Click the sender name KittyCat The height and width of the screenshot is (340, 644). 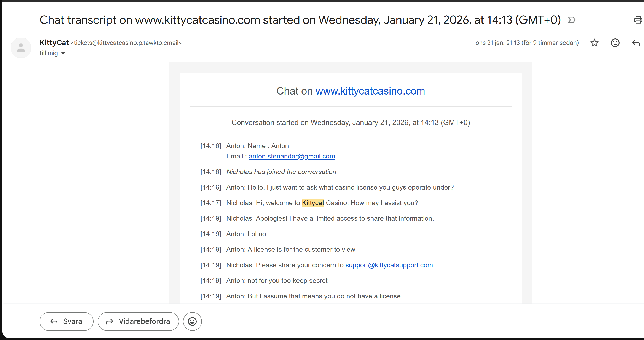click(54, 43)
